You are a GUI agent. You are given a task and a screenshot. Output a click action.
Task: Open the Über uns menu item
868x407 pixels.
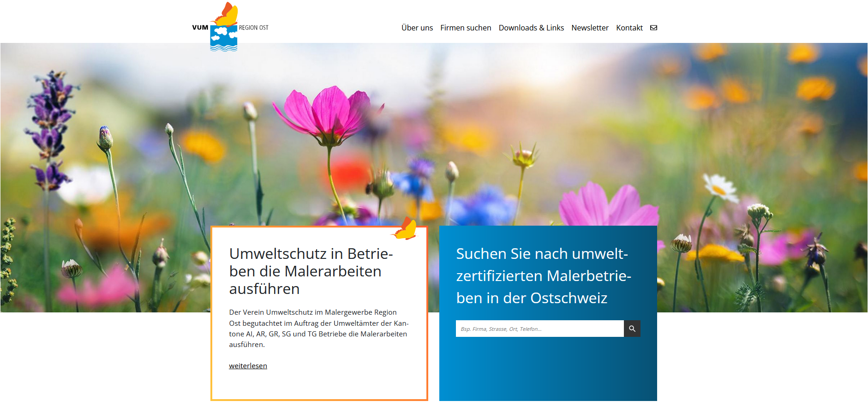point(417,28)
